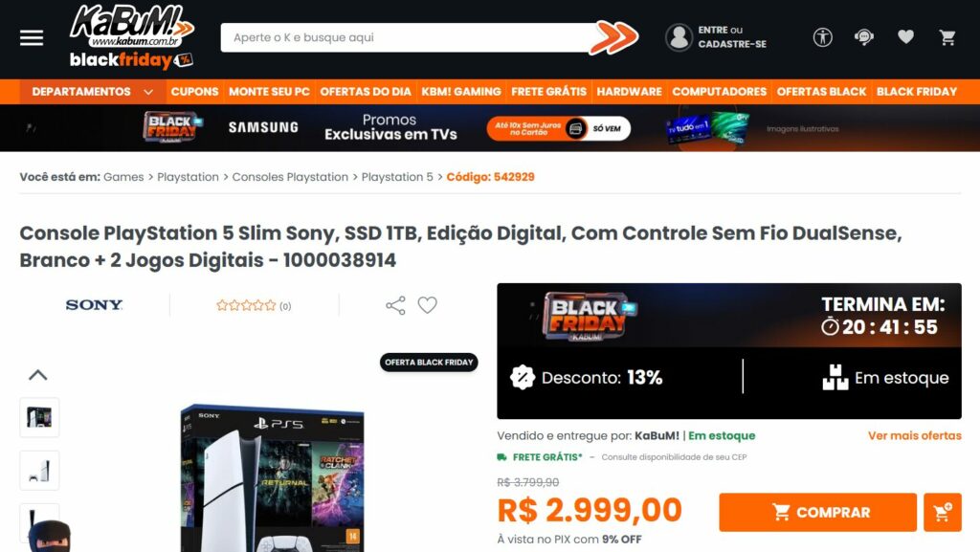980x552 pixels.
Task: Open the customer support chat icon
Action: pyautogui.click(x=864, y=37)
